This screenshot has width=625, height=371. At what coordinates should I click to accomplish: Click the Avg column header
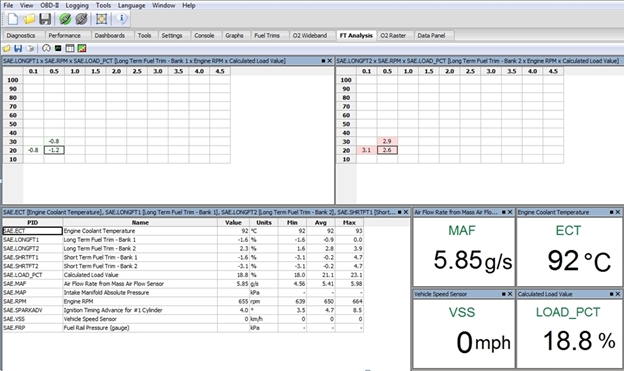coord(321,222)
